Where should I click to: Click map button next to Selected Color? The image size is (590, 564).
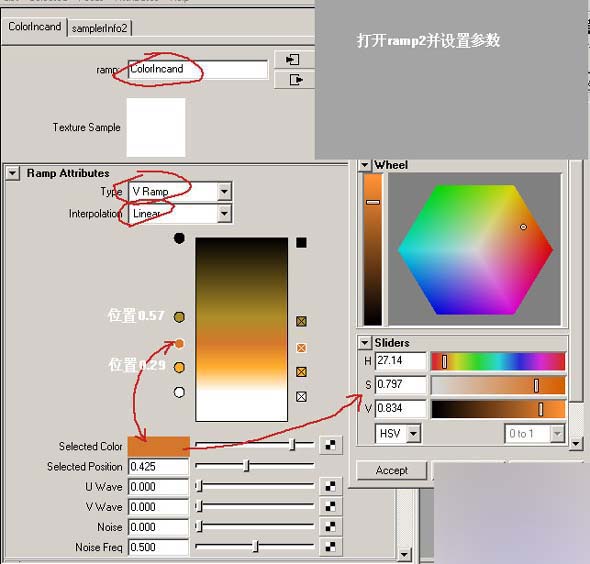coord(330,445)
